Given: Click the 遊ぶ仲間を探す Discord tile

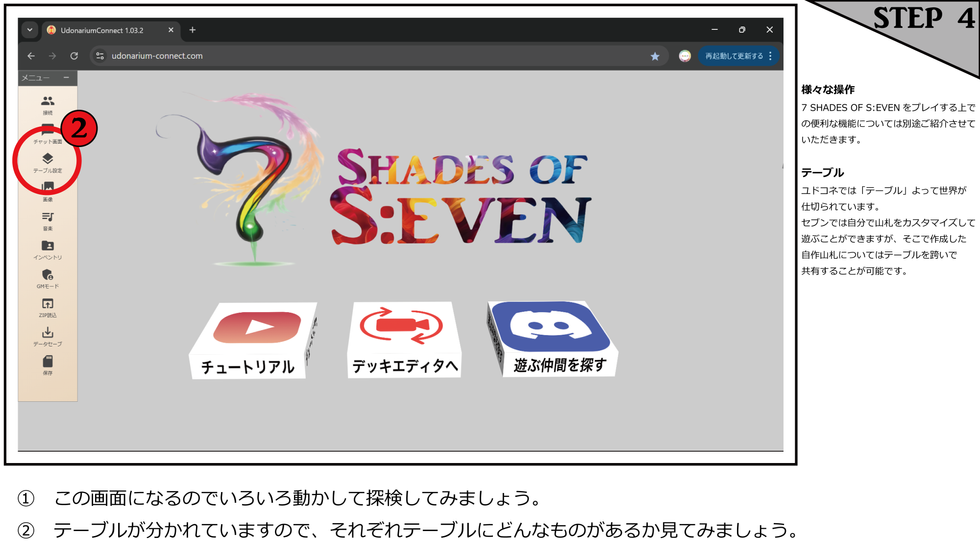Looking at the screenshot, I should 552,338.
